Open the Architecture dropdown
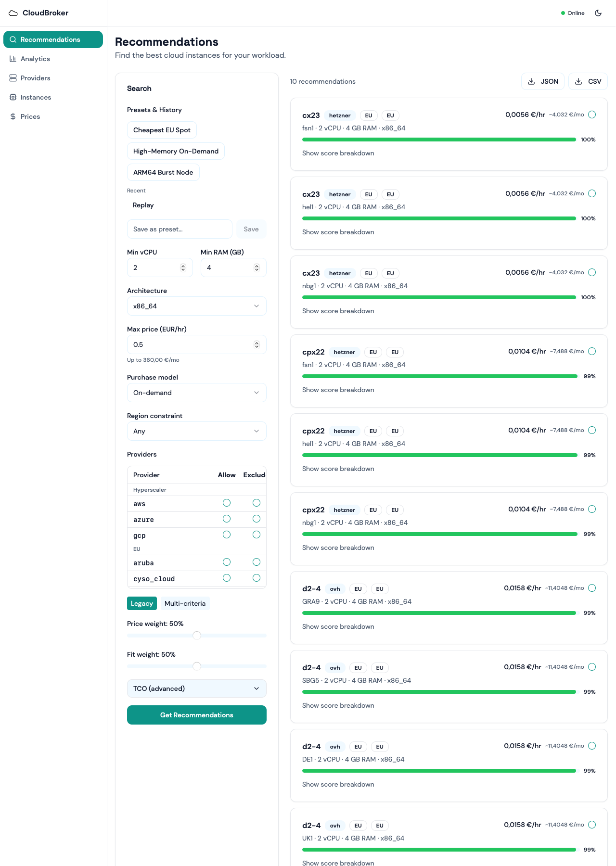This screenshot has height=866, width=616. [x=196, y=306]
